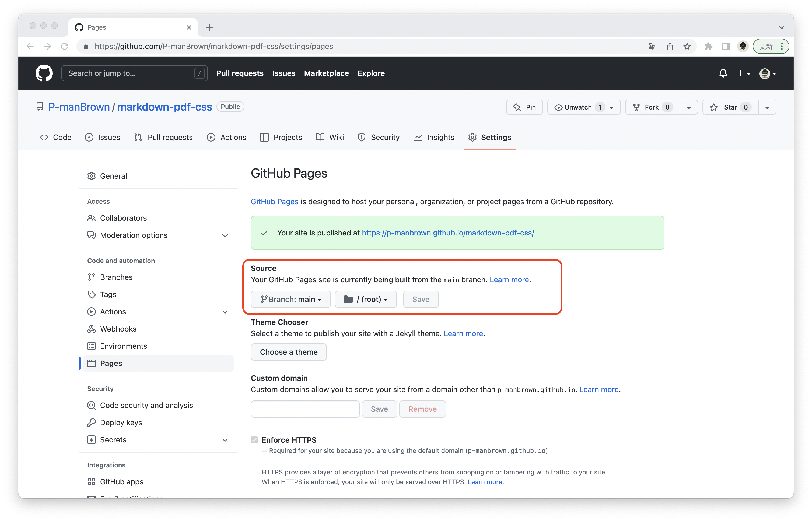Open the / (root) folder dropdown
This screenshot has width=812, height=521.
[x=366, y=300]
